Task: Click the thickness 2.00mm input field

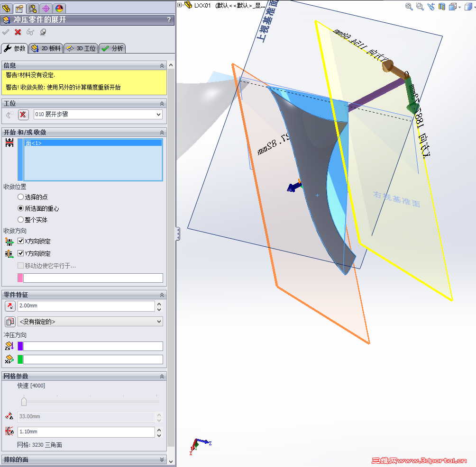Action: [x=86, y=306]
